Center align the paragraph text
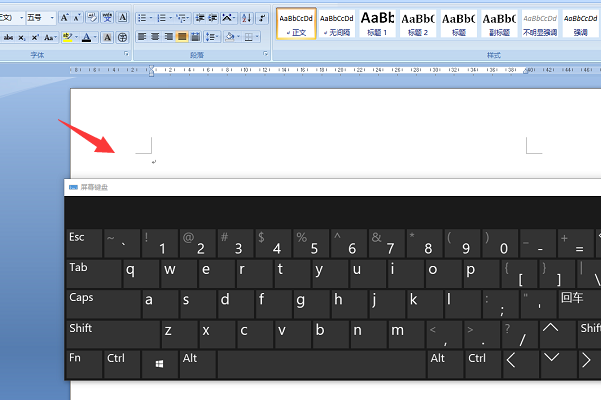Viewport: 601px width, 400px height. tap(155, 37)
